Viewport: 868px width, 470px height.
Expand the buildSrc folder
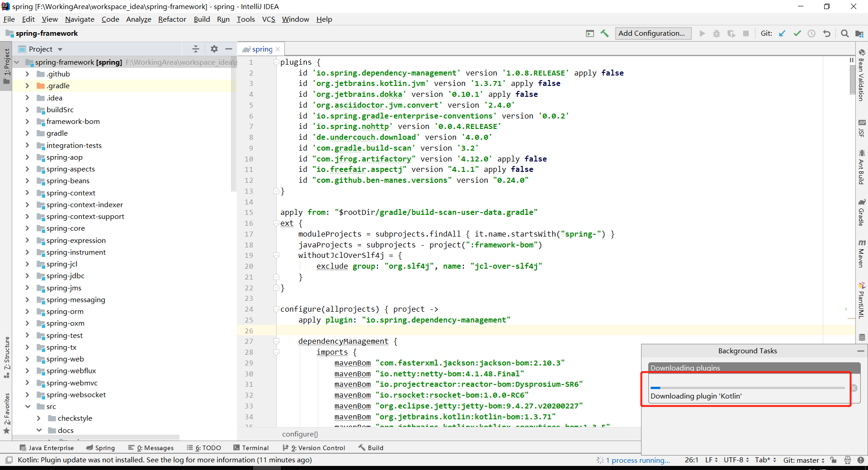tap(27, 109)
